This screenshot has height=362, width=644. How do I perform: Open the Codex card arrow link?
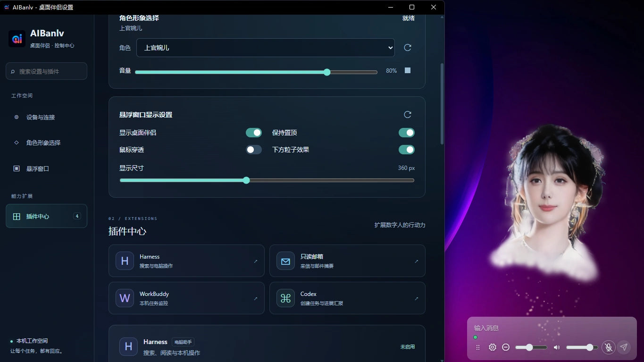click(x=416, y=298)
